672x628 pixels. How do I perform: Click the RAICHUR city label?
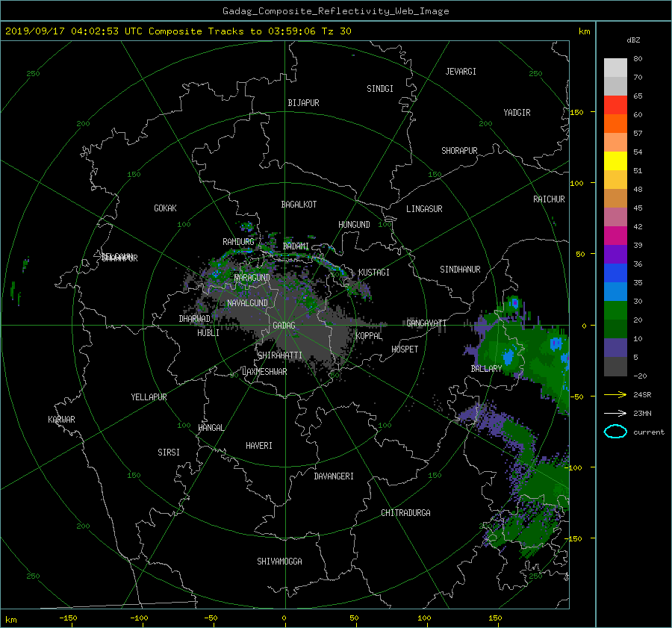pyautogui.click(x=549, y=199)
